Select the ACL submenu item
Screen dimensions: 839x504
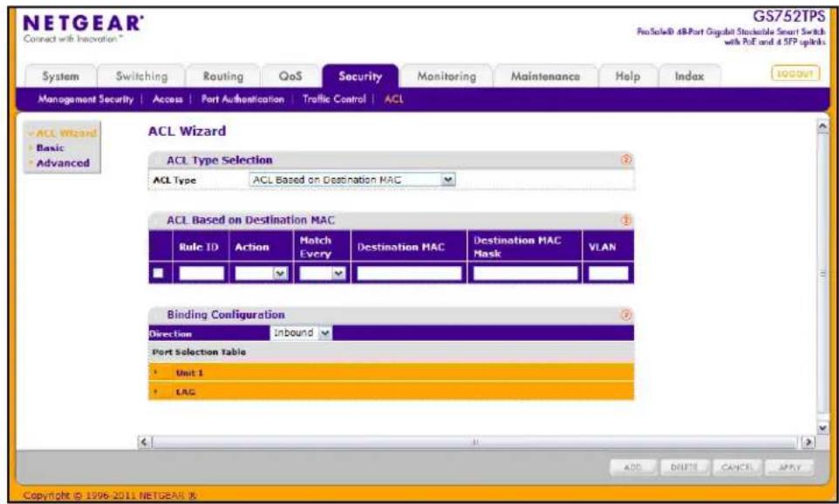pos(394,99)
